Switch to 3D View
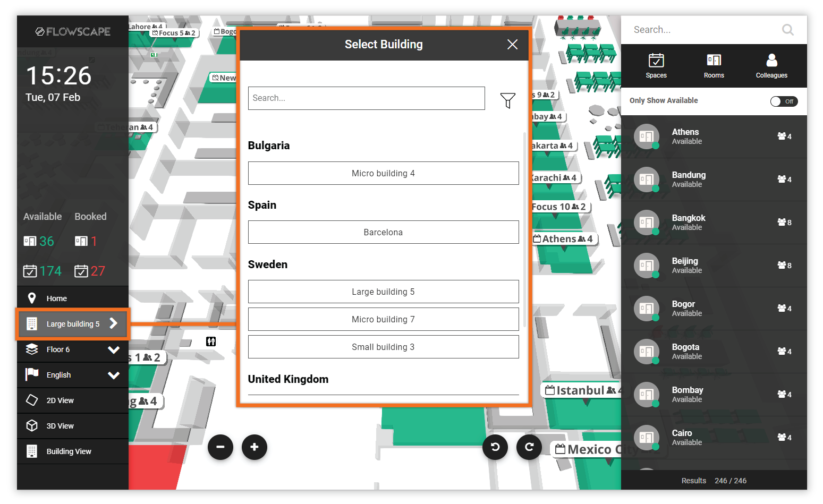This screenshot has height=504, width=823. coord(73,426)
